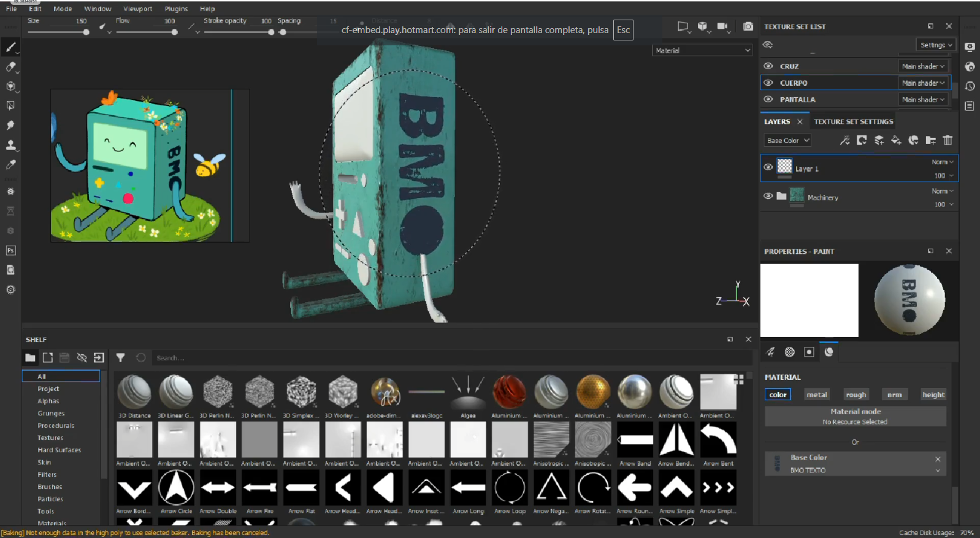Select the Projection tool

coord(11,86)
